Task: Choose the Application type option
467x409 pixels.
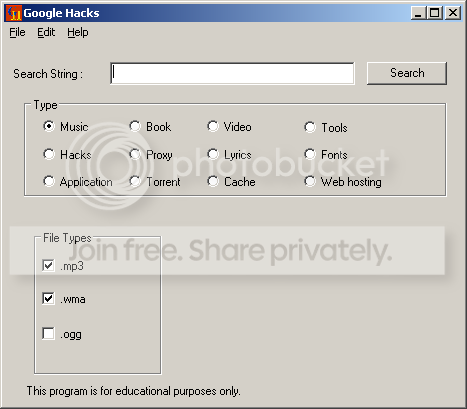Action: 49,182
